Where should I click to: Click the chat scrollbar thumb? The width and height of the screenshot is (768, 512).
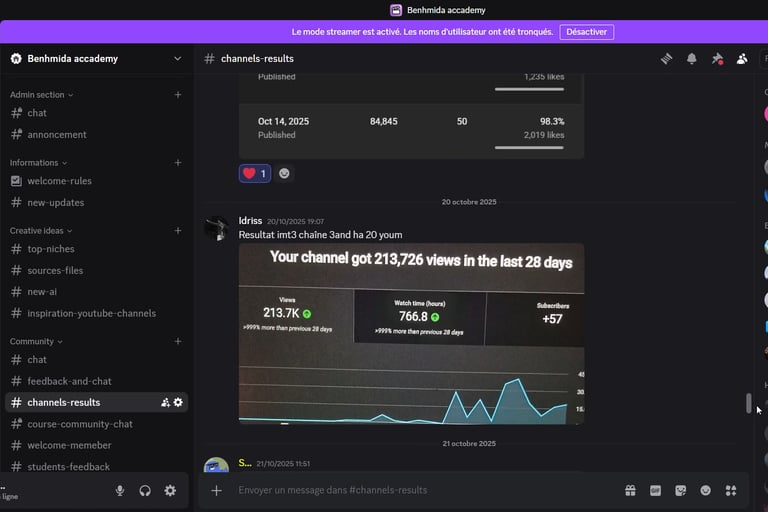tap(748, 403)
